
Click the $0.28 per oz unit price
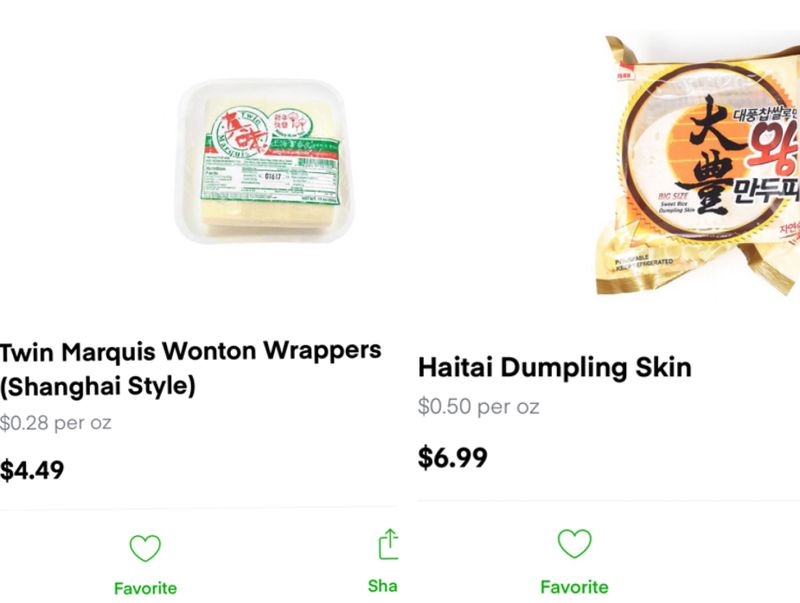tap(55, 423)
